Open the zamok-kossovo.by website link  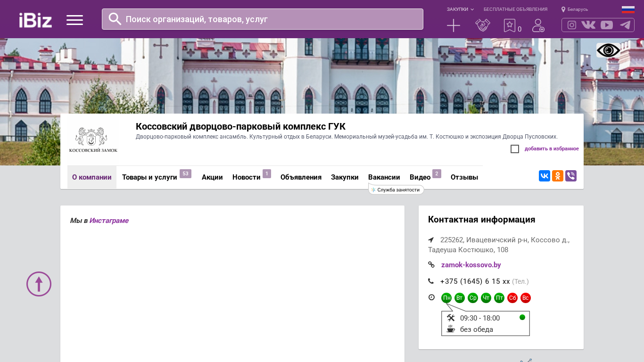coord(471,265)
